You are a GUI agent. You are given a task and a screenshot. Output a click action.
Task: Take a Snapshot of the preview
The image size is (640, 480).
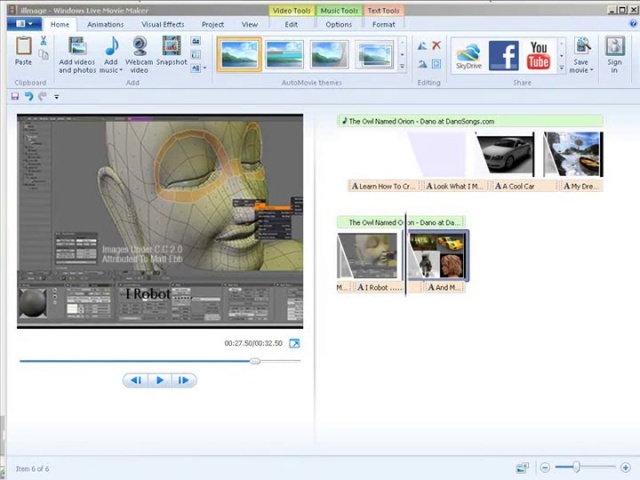(x=171, y=47)
